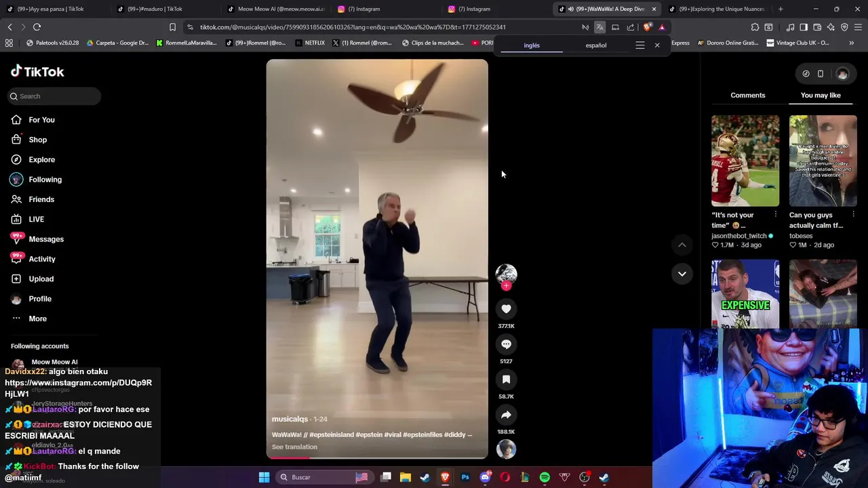868x488 pixels.
Task: Open Discord from taskbar
Action: pyautogui.click(x=485, y=477)
